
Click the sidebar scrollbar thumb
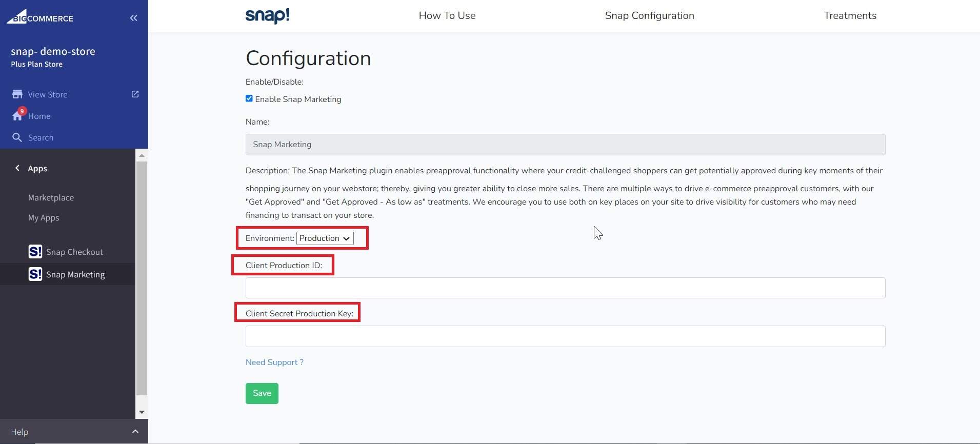142,278
